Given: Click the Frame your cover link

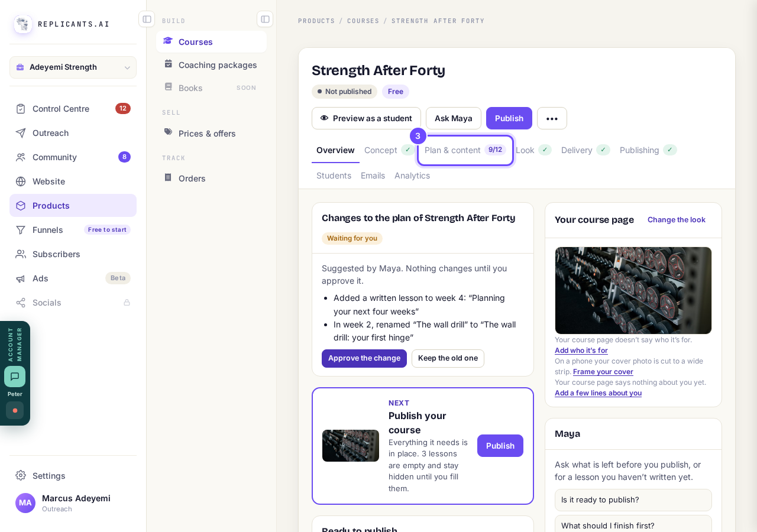Looking at the screenshot, I should [603, 372].
